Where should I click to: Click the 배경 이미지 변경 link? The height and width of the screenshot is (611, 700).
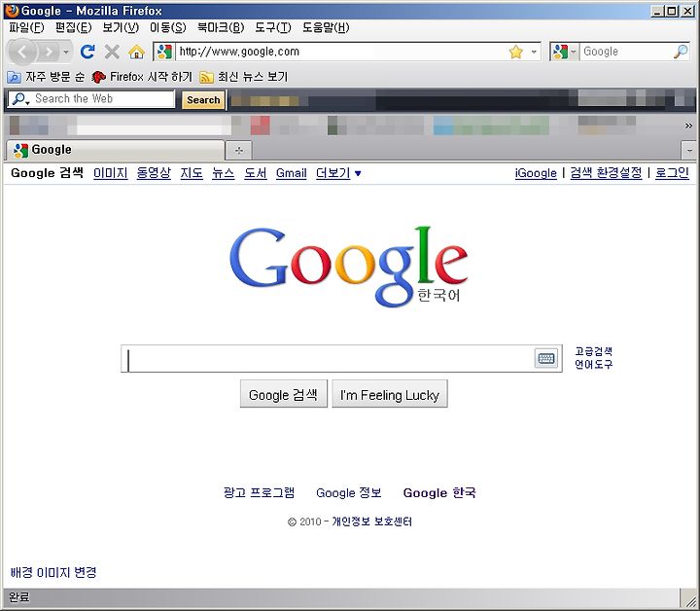(x=53, y=573)
